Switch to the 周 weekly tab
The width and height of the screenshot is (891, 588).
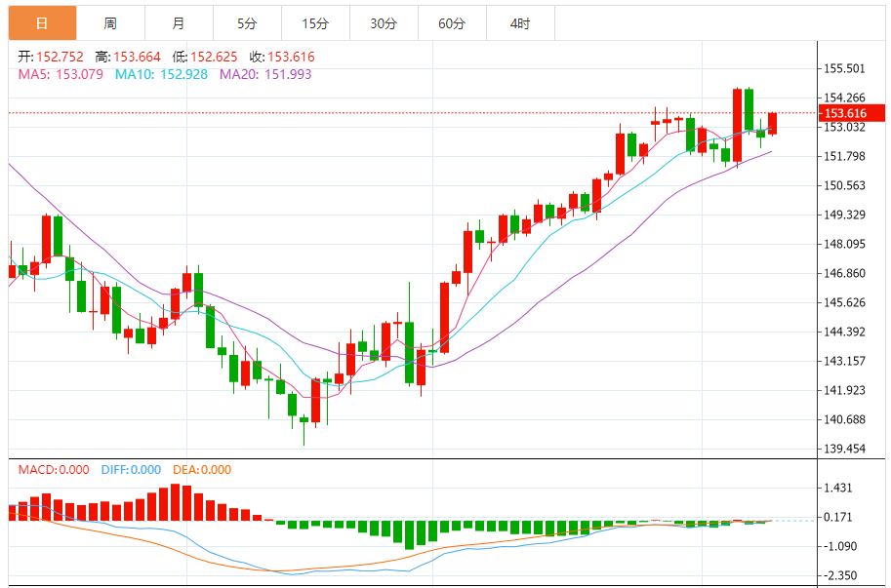coord(110,23)
